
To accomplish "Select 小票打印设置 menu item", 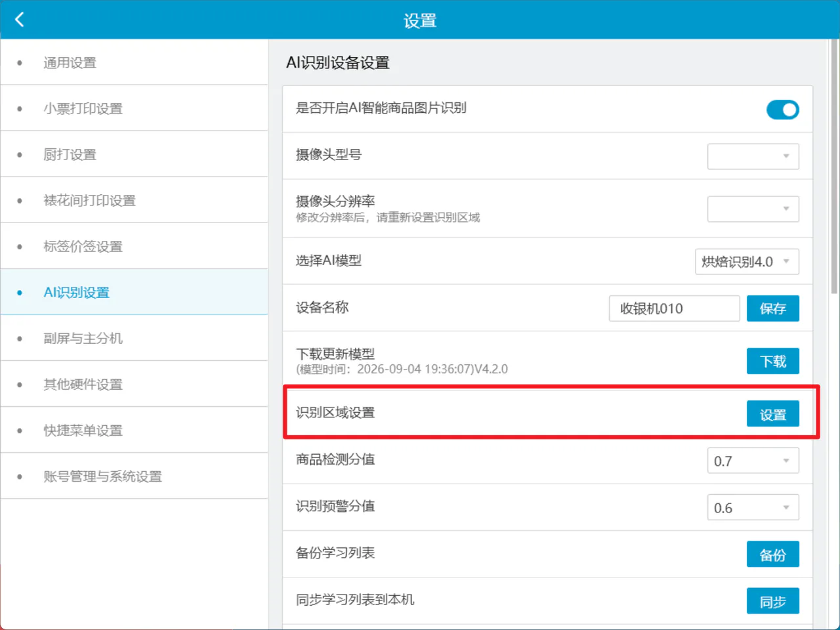I will point(134,108).
